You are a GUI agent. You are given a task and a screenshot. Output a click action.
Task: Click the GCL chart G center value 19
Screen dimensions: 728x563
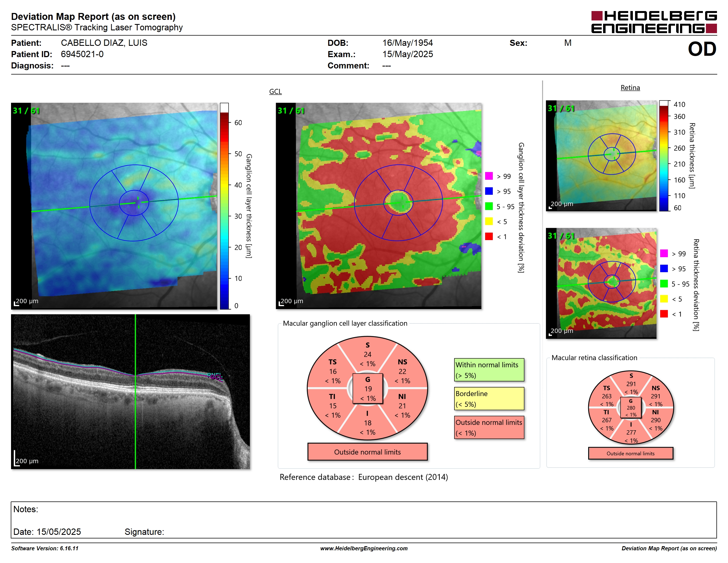[x=368, y=389]
